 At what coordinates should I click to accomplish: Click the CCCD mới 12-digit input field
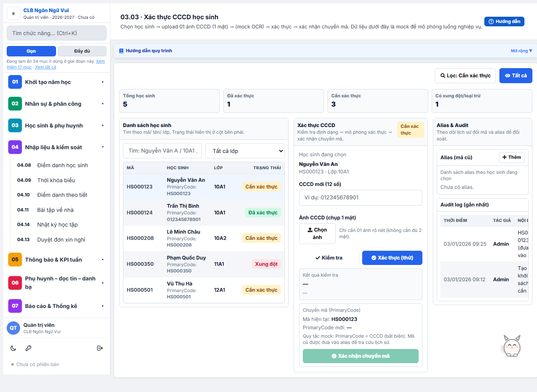[361, 198]
